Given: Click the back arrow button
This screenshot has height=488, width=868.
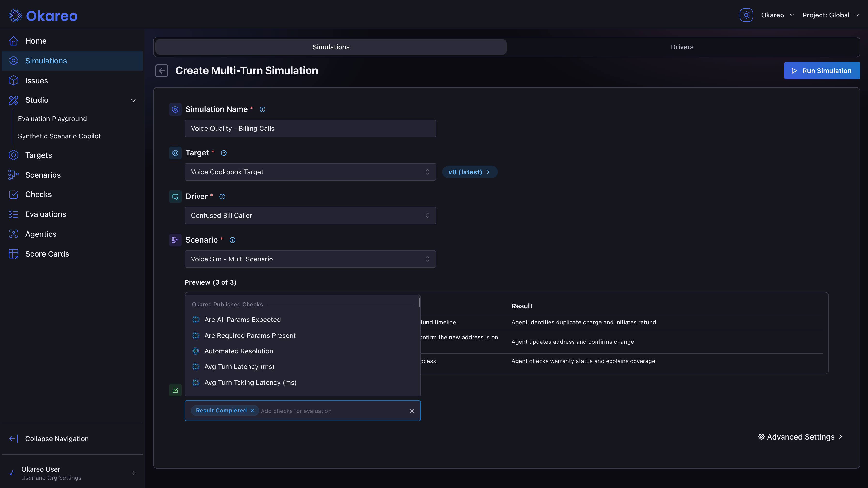Looking at the screenshot, I should pyautogui.click(x=162, y=70).
